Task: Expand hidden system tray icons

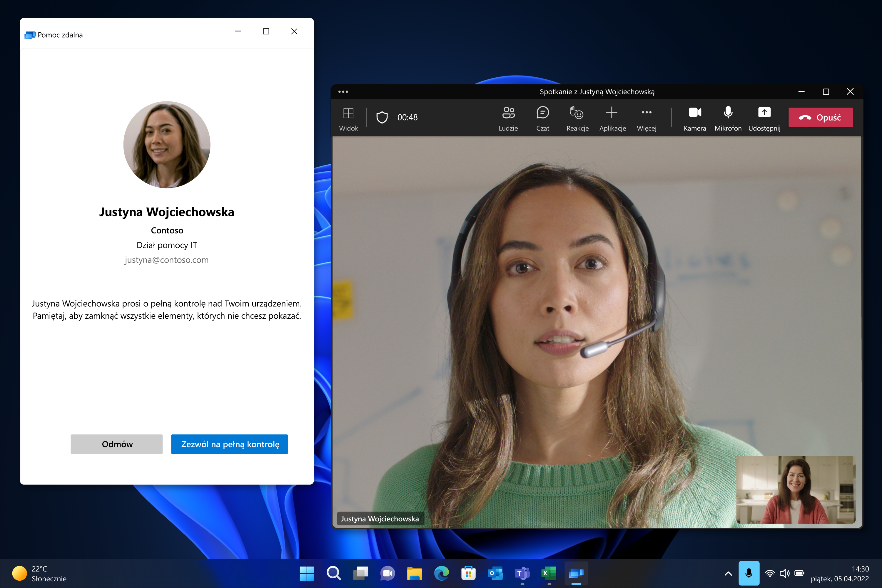Action: [728, 573]
